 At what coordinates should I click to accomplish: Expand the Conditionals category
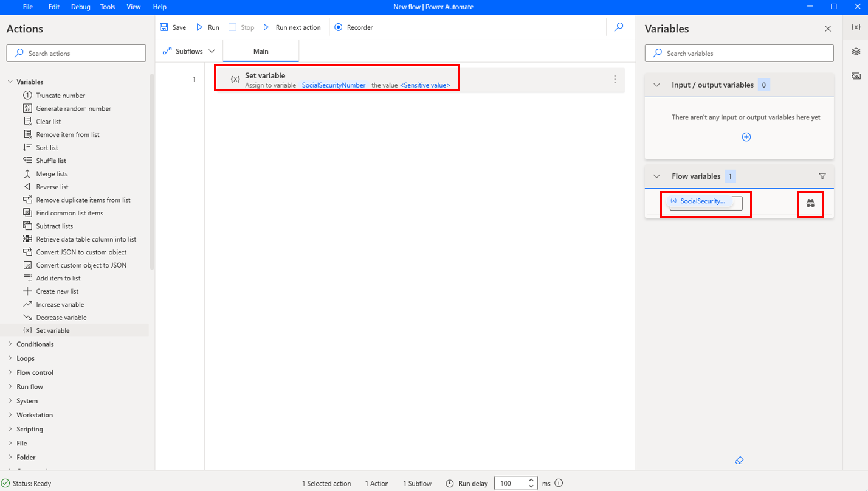(x=35, y=344)
